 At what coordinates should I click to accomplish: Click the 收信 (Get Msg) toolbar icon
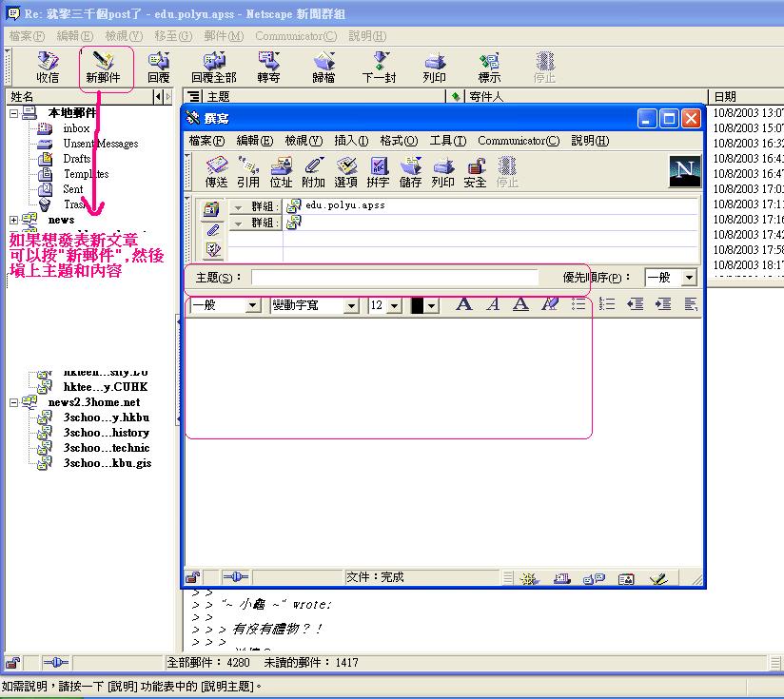[48, 68]
